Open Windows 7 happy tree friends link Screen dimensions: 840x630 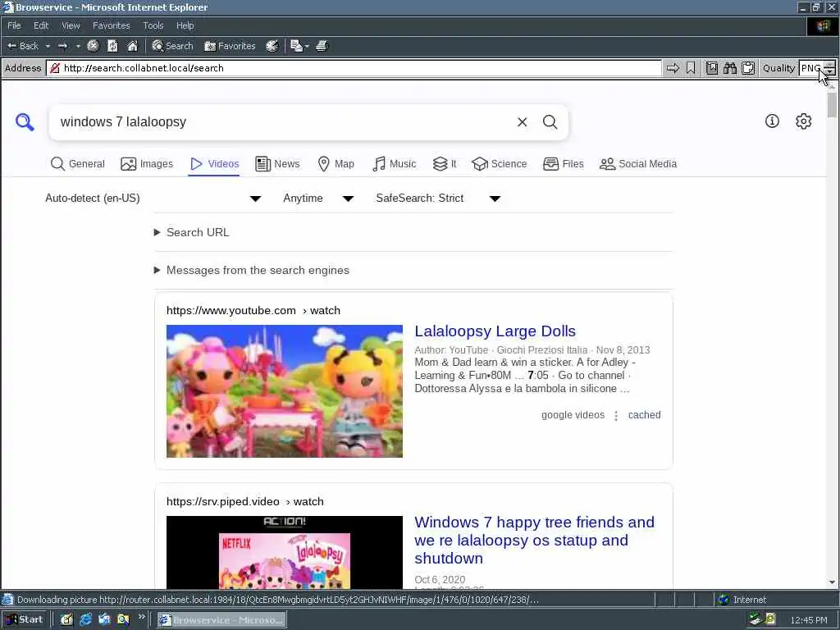(x=535, y=540)
